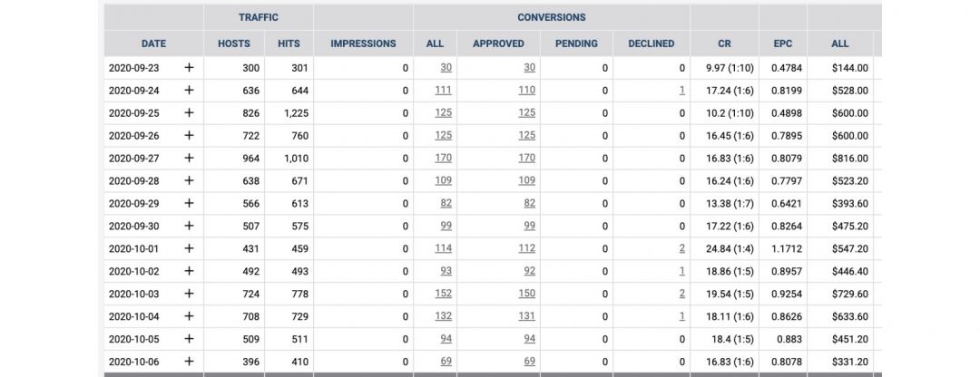Viewport: 980px width, 377px height.
Task: Click plus icon beside 2020-10-03
Action: 189,294
